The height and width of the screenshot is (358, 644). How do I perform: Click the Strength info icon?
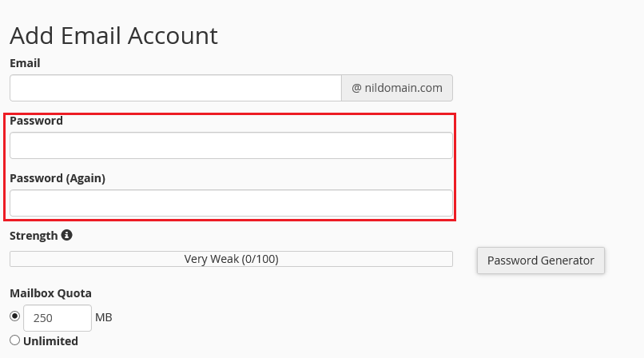point(67,236)
